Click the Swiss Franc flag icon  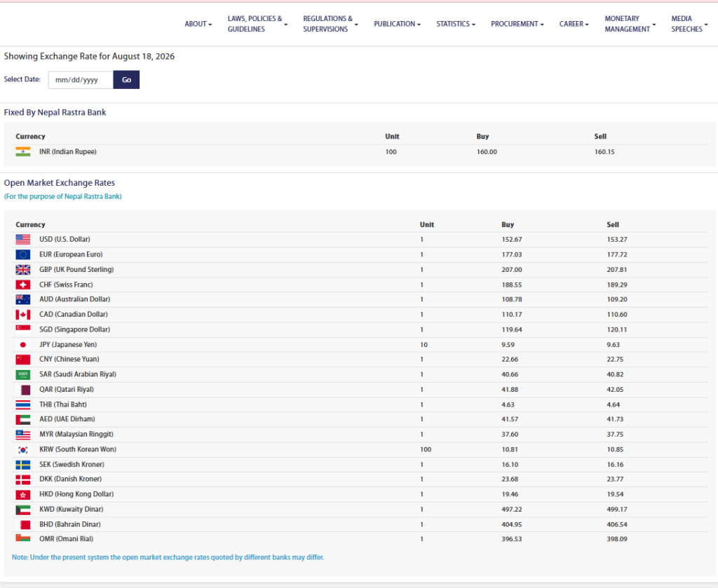(23, 285)
